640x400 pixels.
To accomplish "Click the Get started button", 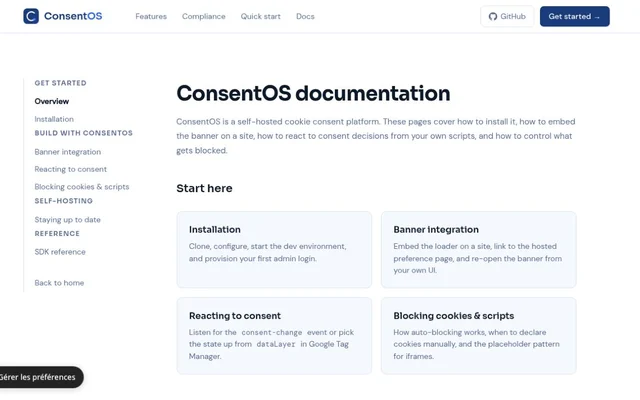I will [x=575, y=16].
